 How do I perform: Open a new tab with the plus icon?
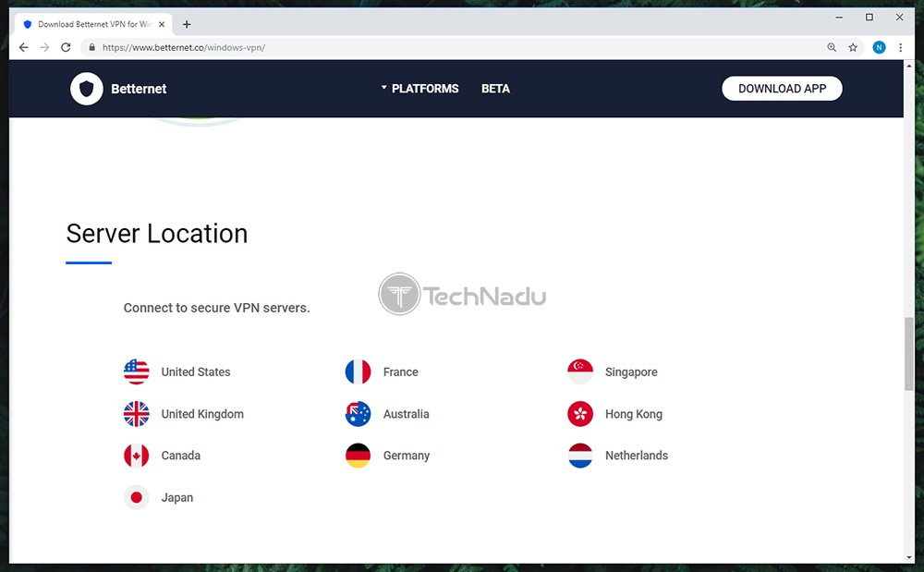(x=187, y=24)
